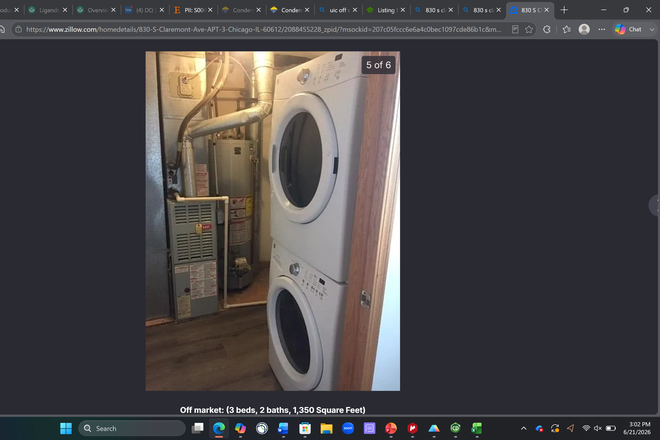Open Task View on the taskbar
This screenshot has height=440, width=660.
(197, 428)
